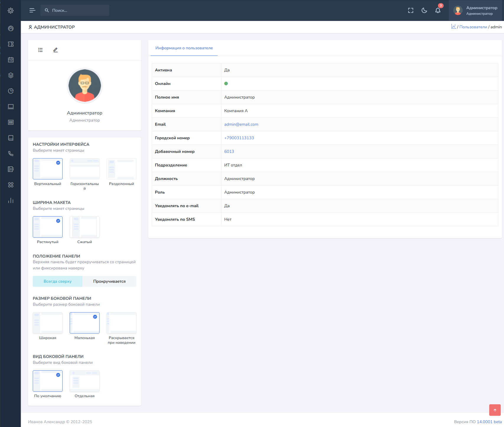
Task: Open the calendar section in sidebar
Action: pyautogui.click(x=11, y=60)
